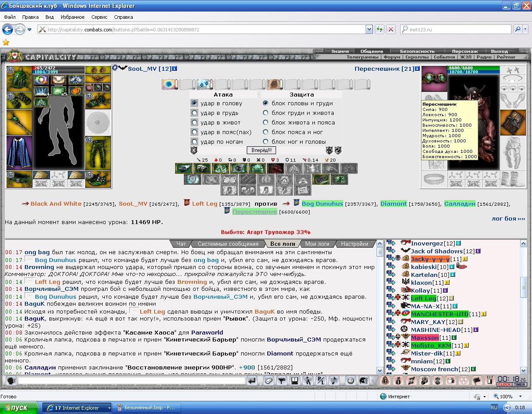
Task: Switch to the Мои логи tab
Action: coord(317,244)
